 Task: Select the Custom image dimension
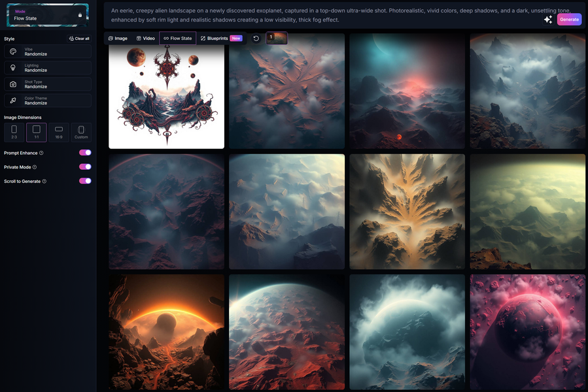[x=81, y=132]
